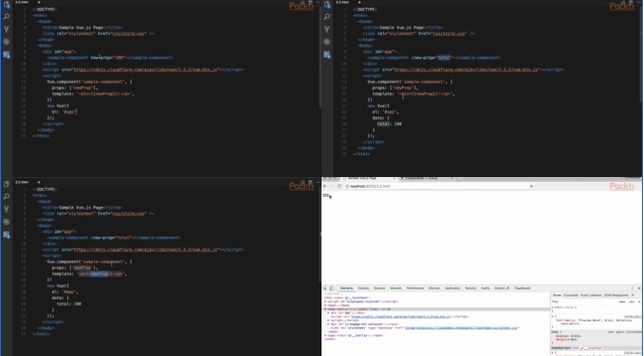The image size is (644, 356).
Task: Focus the Styles Filter field
Action: (x=584, y=302)
